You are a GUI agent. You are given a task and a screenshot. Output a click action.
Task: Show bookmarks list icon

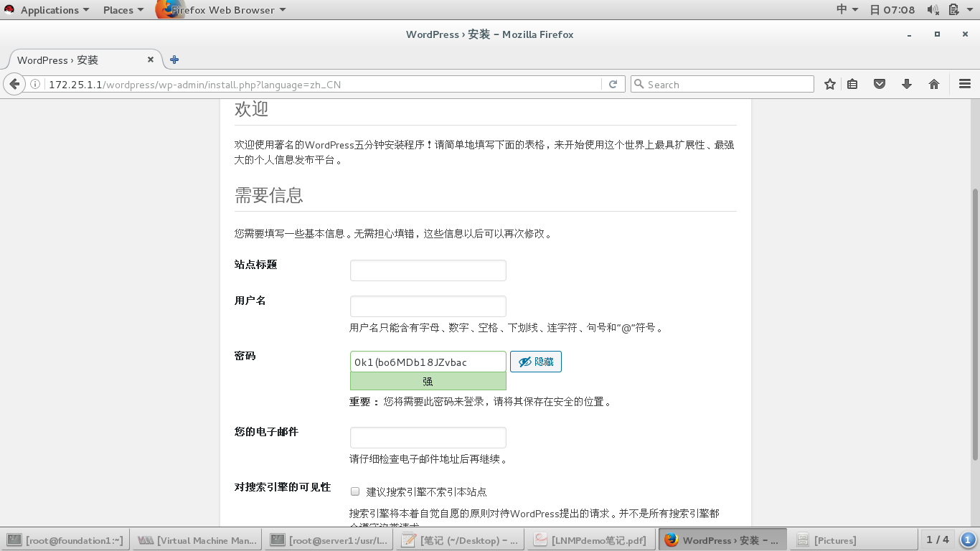point(852,84)
